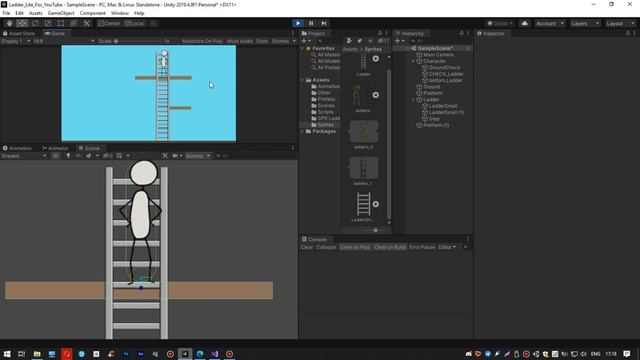Click the Project search by type icon

click(349, 41)
